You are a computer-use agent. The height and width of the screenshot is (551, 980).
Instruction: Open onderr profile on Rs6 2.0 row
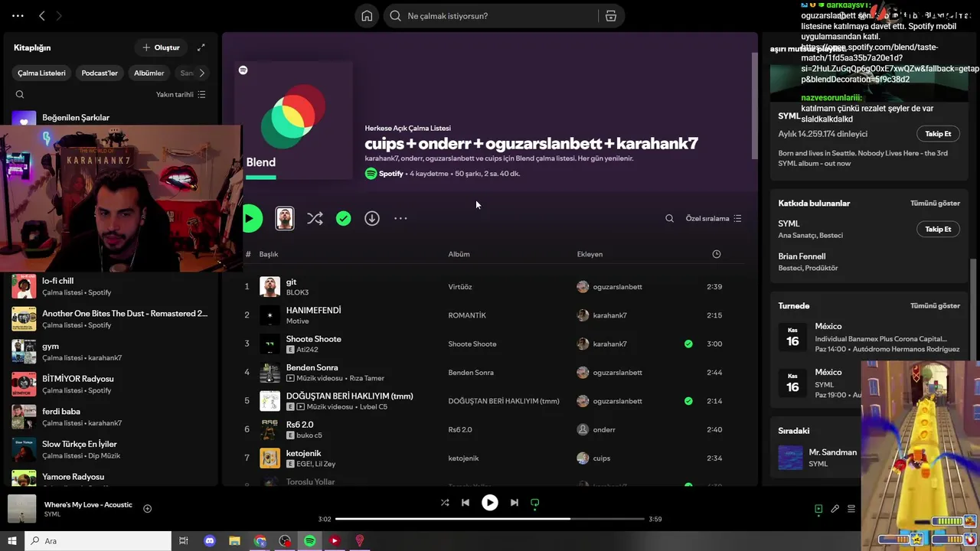604,429
